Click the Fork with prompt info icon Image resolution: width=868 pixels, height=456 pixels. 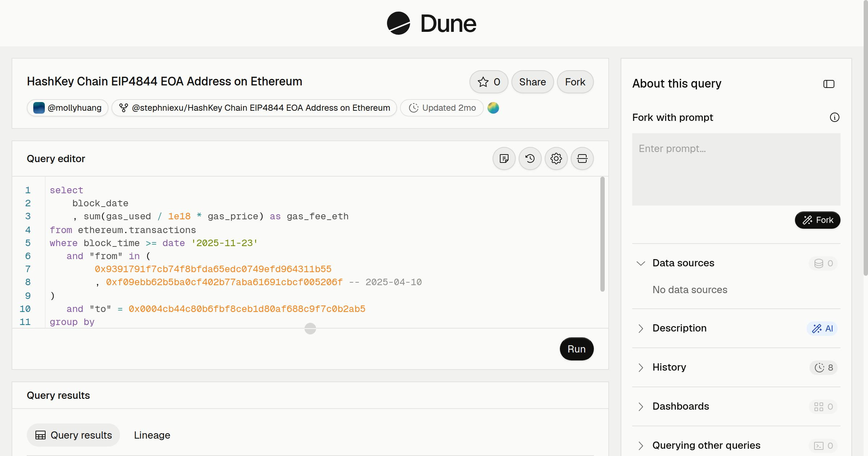(834, 117)
